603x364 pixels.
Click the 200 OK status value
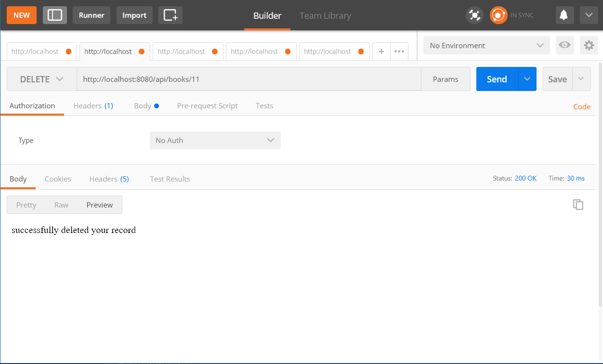click(525, 178)
